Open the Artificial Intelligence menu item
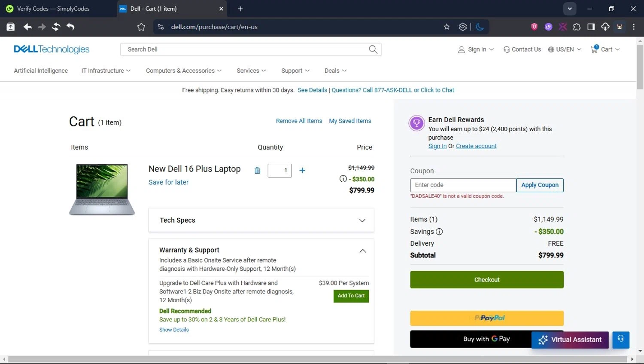This screenshot has height=364, width=644. click(41, 70)
